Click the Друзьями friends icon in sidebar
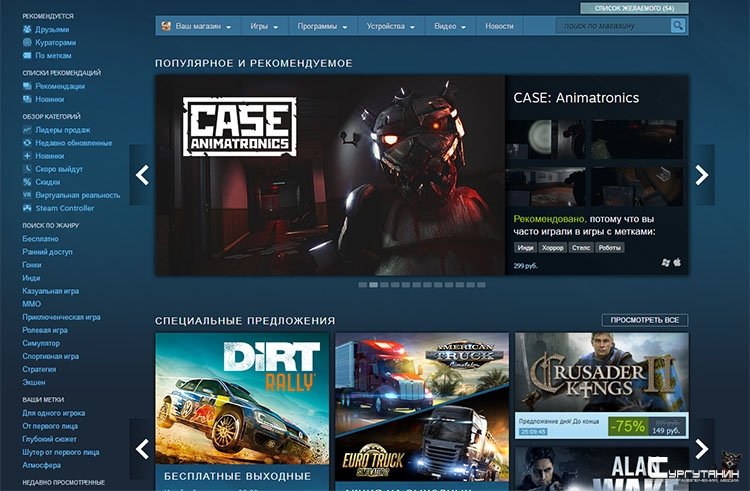The image size is (750, 491). pyautogui.click(x=27, y=29)
